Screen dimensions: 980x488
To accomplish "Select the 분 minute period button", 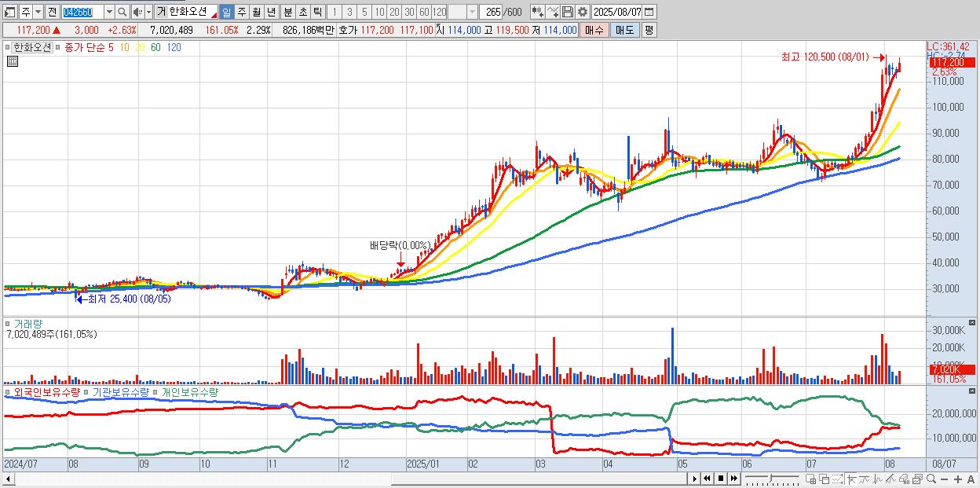I will point(287,12).
